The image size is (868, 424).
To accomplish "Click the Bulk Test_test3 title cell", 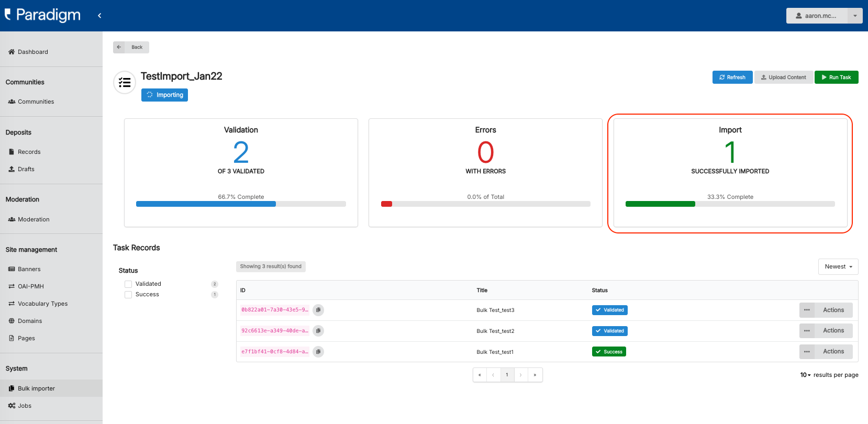I will (495, 310).
